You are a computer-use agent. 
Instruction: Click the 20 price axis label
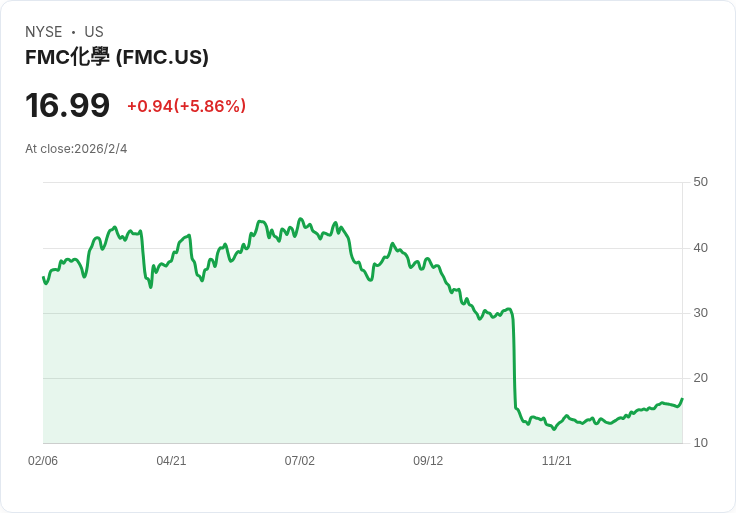(x=700, y=378)
